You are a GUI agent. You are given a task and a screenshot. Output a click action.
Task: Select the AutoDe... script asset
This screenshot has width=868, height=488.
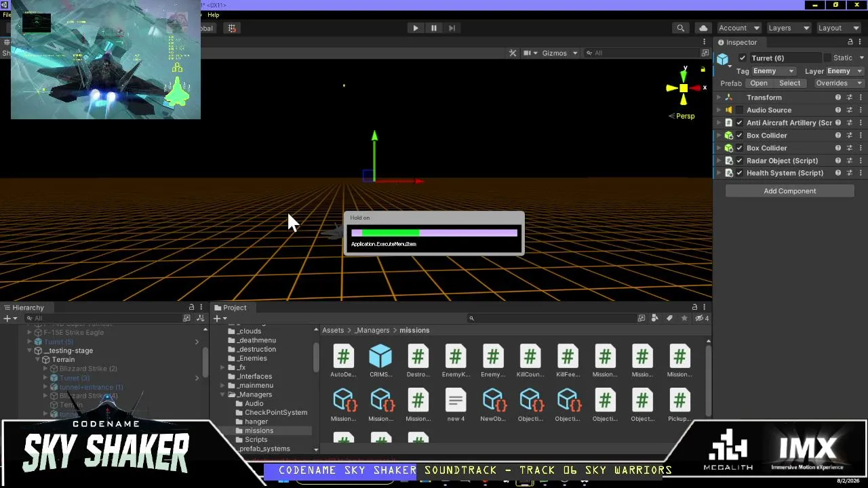(x=343, y=361)
